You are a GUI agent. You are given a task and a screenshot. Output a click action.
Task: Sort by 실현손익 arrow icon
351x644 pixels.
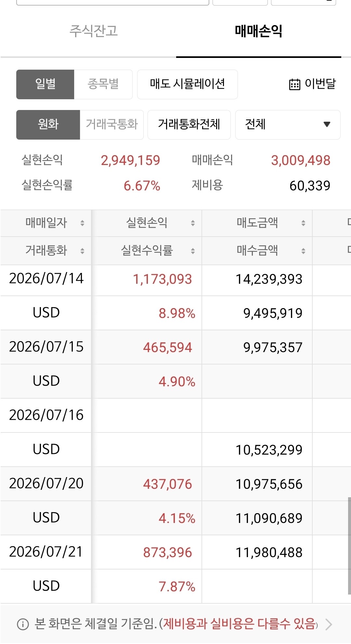click(x=193, y=223)
